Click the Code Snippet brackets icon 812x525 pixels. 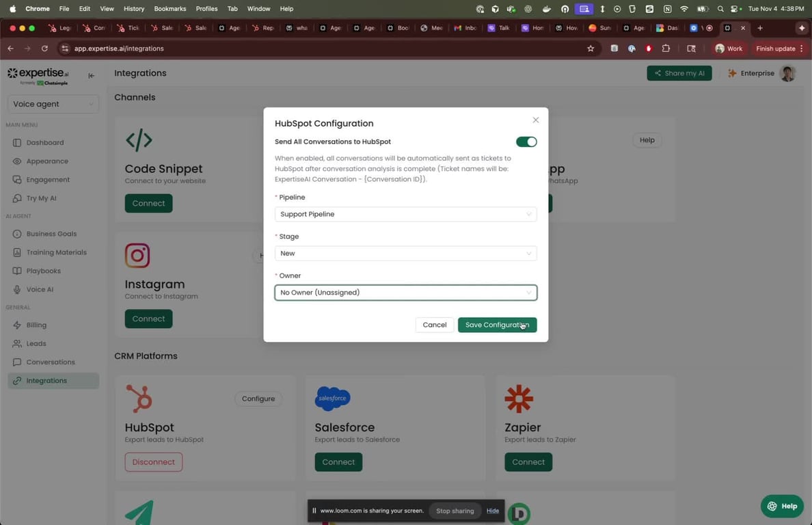pos(139,139)
